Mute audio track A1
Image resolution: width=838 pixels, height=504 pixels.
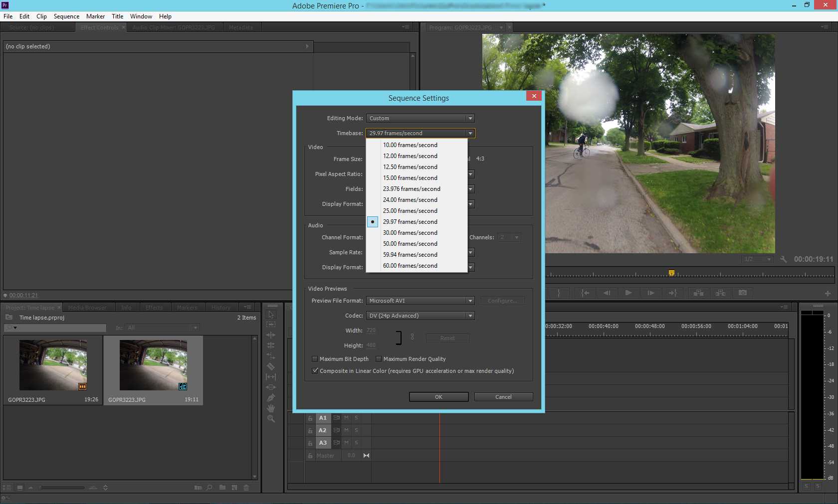pos(346,418)
